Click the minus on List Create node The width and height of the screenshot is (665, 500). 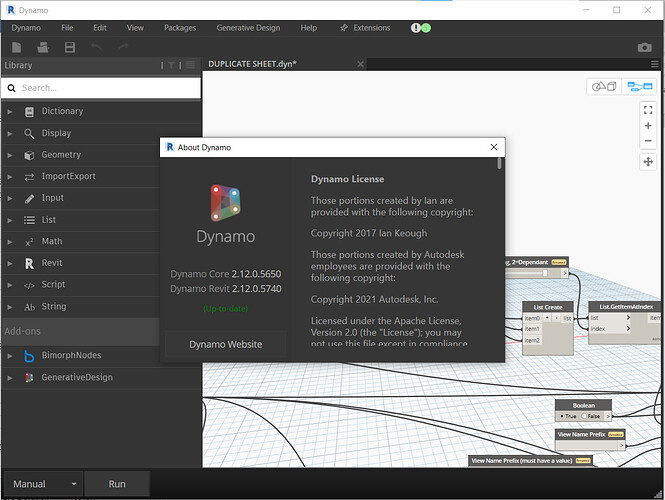coord(556,318)
